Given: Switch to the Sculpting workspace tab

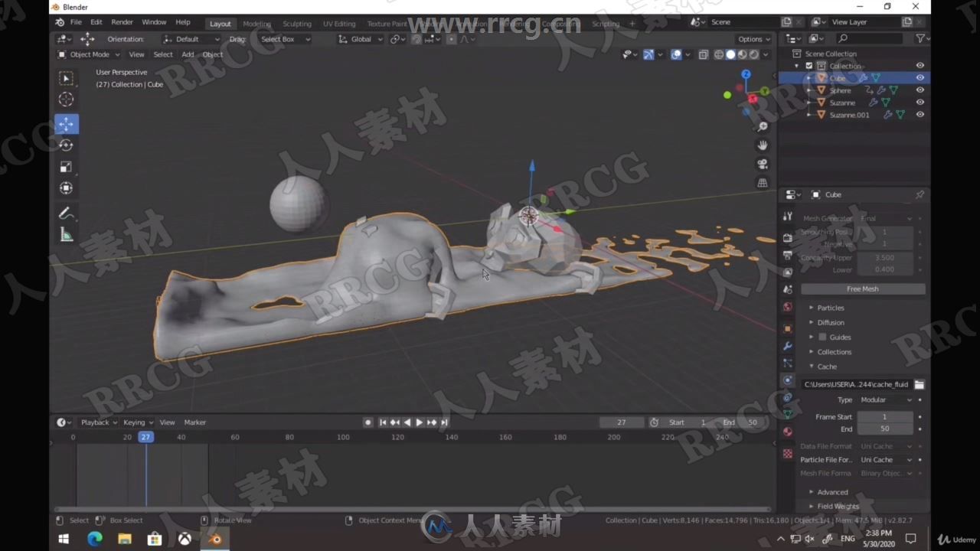Looking at the screenshot, I should click(297, 24).
